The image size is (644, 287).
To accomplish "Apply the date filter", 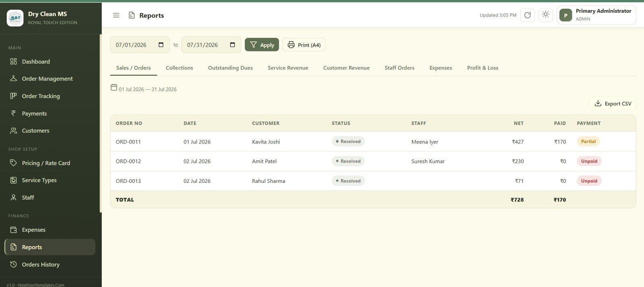I will [262, 45].
